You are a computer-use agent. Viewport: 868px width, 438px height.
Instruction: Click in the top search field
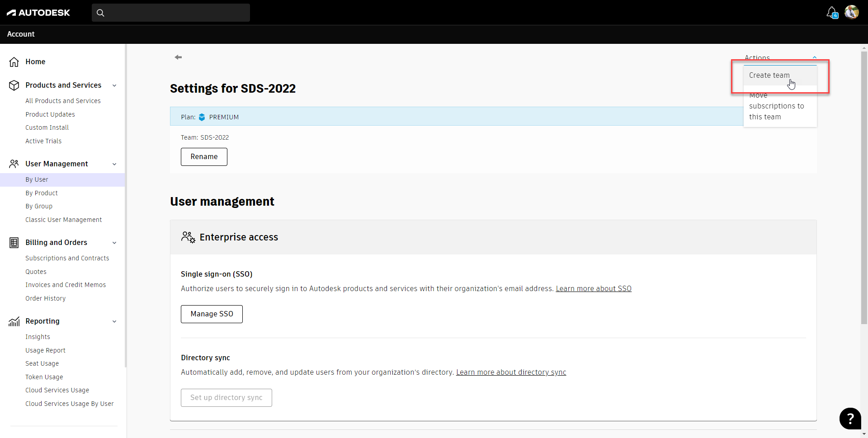171,13
